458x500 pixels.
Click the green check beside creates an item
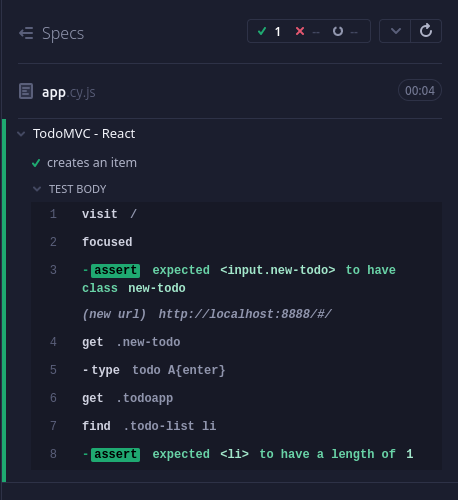click(x=36, y=163)
